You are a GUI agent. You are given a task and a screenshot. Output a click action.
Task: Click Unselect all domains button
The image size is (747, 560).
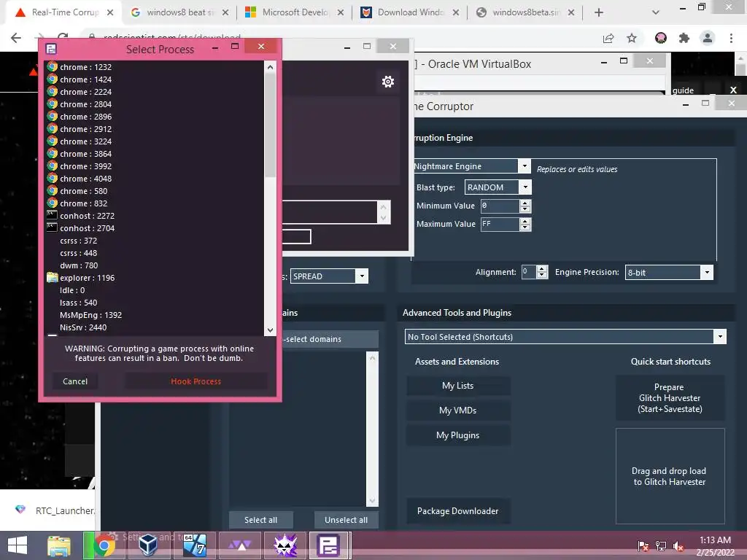coord(347,520)
